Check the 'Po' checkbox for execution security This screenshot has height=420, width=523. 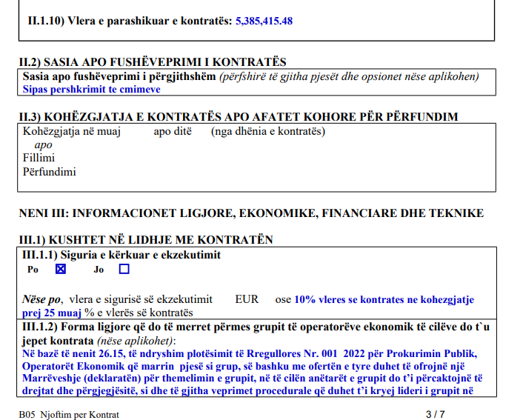tap(61, 270)
